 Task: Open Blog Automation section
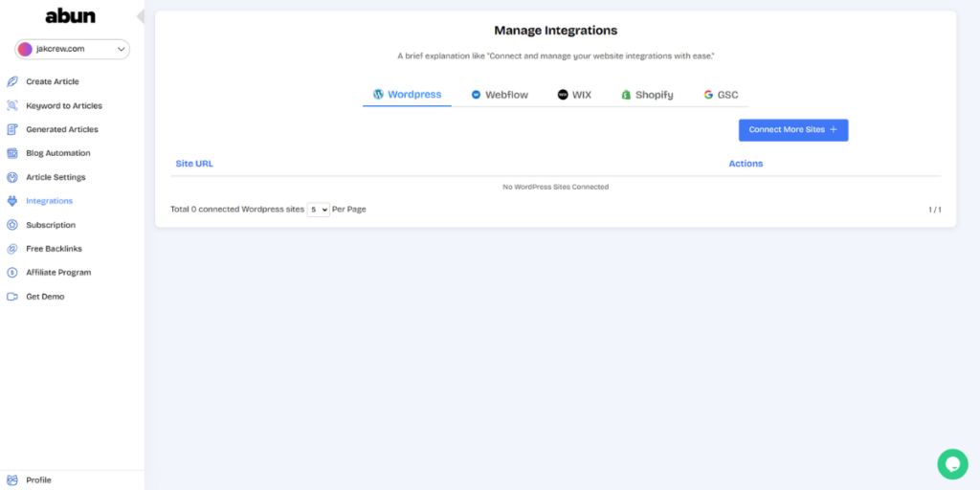pyautogui.click(x=58, y=153)
